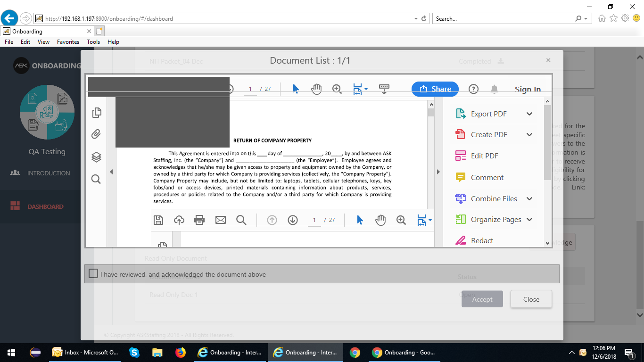The width and height of the screenshot is (644, 362).
Task: Expand the Organize Pages chevron
Action: (529, 219)
